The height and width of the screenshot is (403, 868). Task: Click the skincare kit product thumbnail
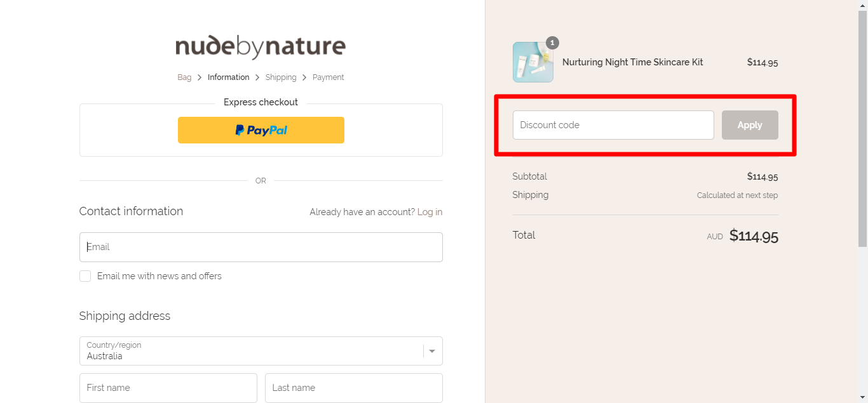533,62
